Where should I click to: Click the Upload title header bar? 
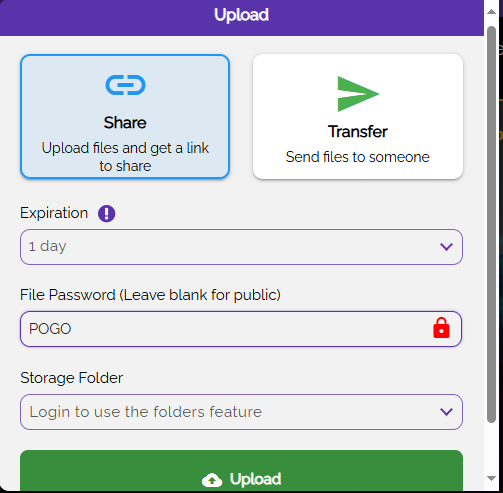tap(242, 18)
